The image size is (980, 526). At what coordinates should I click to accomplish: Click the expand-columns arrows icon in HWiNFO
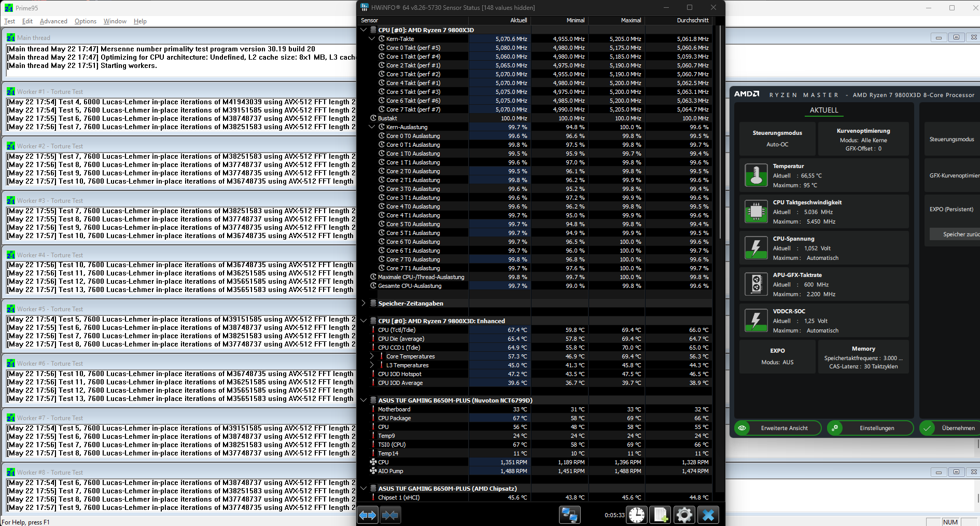click(368, 515)
